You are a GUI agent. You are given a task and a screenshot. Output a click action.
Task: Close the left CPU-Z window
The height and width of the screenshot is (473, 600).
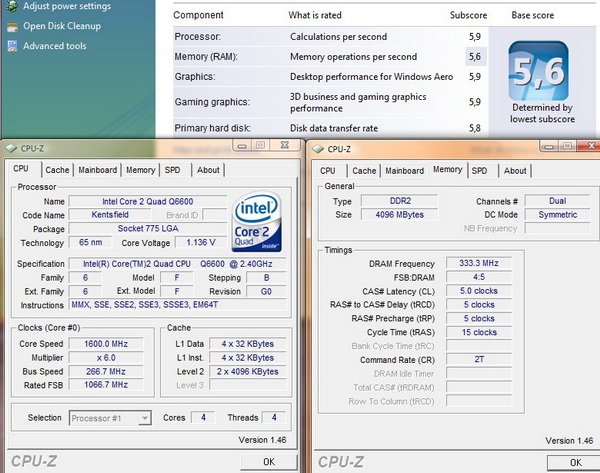284,145
